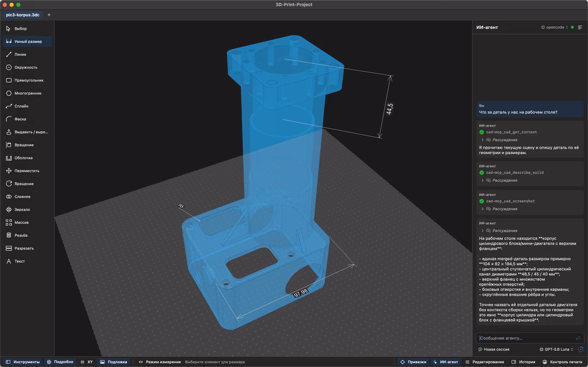Open the opencode provider dropdown
Viewport: 588px width, 367px height.
[x=554, y=27]
